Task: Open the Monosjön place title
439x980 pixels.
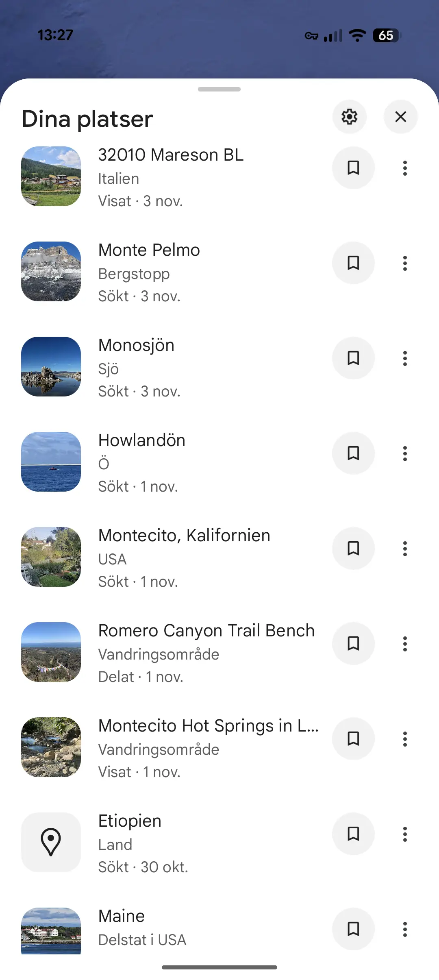Action: tap(136, 345)
